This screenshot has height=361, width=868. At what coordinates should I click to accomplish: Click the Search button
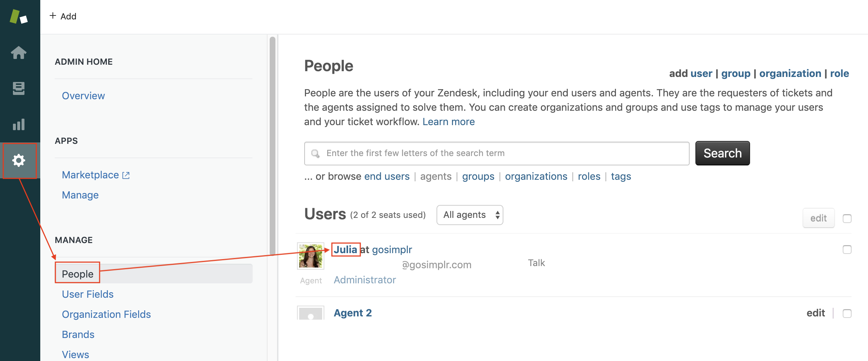pyautogui.click(x=722, y=153)
